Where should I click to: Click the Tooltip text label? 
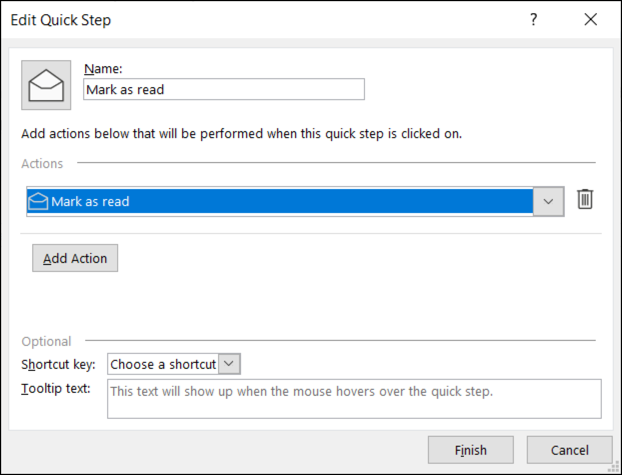tap(56, 388)
